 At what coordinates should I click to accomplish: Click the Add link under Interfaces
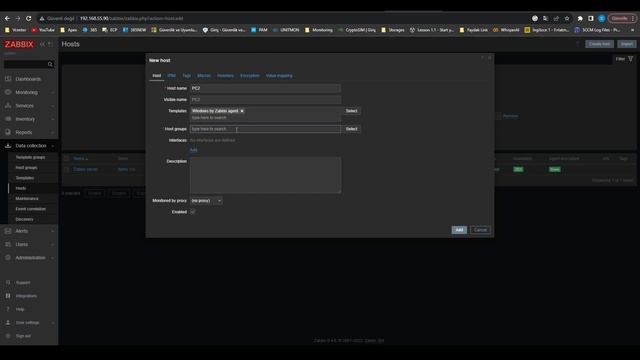click(193, 150)
